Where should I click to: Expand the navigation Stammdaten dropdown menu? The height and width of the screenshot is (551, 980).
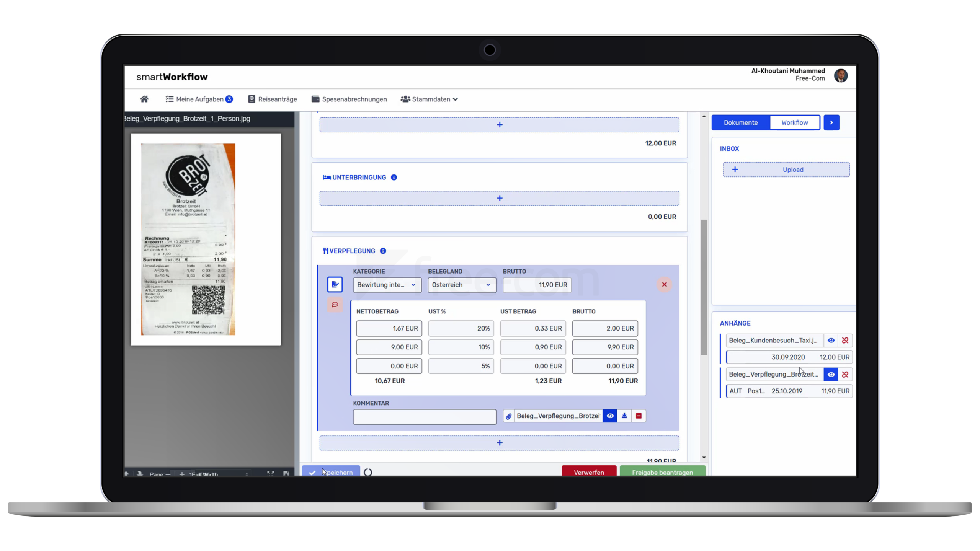(x=430, y=99)
